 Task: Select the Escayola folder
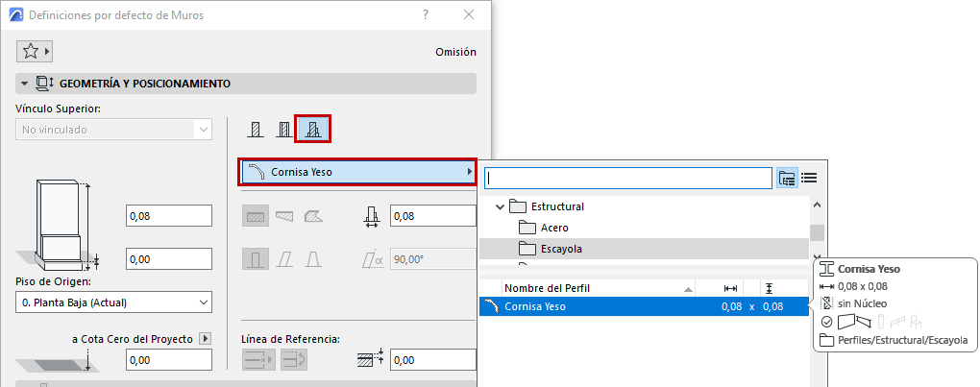(x=561, y=249)
